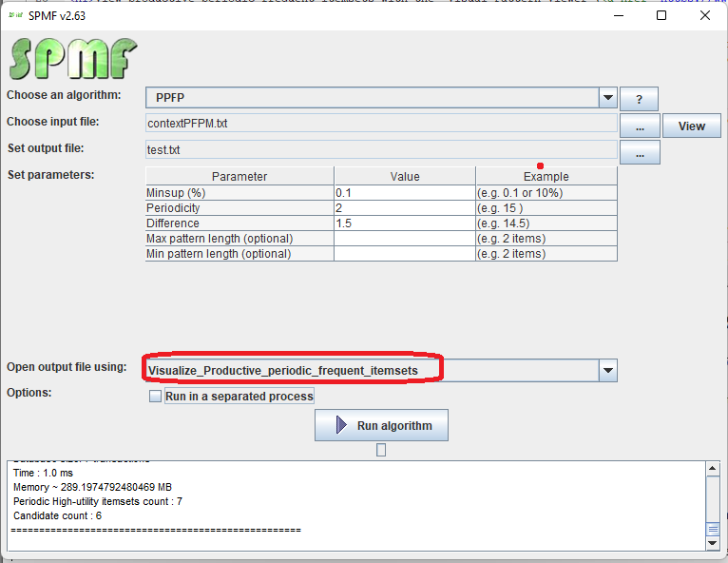Click the console scrollbar down arrow

713,543
